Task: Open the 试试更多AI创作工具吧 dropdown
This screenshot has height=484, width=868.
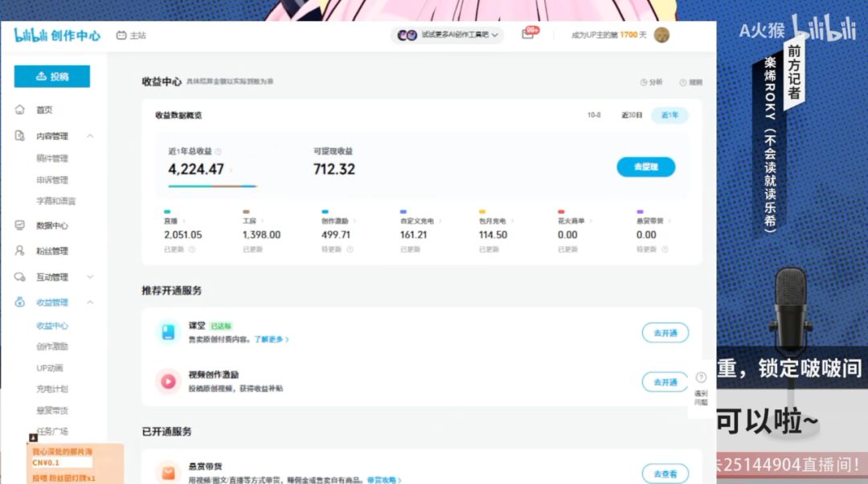Action: (448, 35)
